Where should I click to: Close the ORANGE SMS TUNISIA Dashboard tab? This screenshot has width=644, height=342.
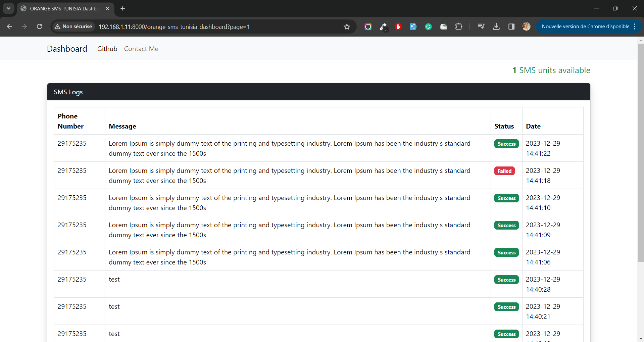pos(107,8)
